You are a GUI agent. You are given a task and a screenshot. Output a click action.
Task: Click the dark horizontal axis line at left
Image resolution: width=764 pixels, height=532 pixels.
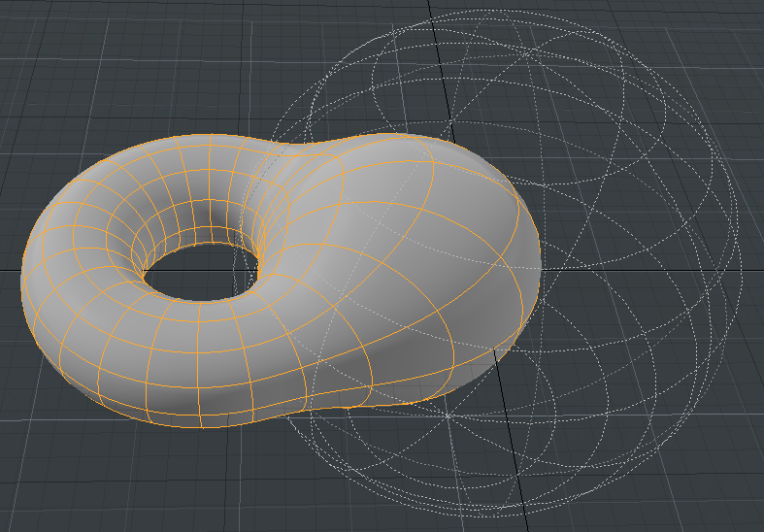pyautogui.click(x=10, y=269)
